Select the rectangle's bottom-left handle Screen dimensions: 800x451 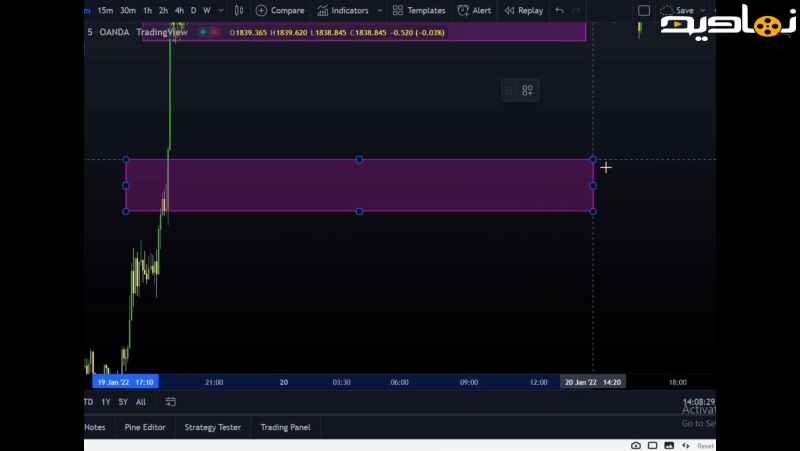(x=126, y=211)
